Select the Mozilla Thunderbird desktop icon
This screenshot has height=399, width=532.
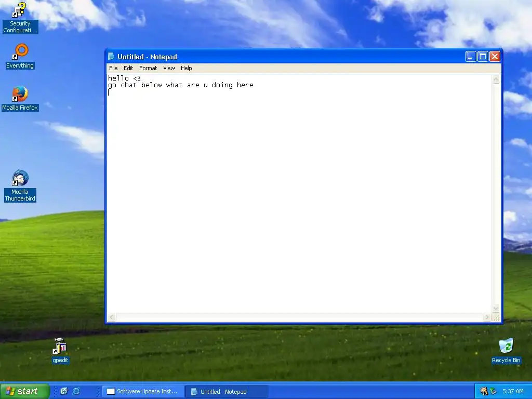coord(20,186)
